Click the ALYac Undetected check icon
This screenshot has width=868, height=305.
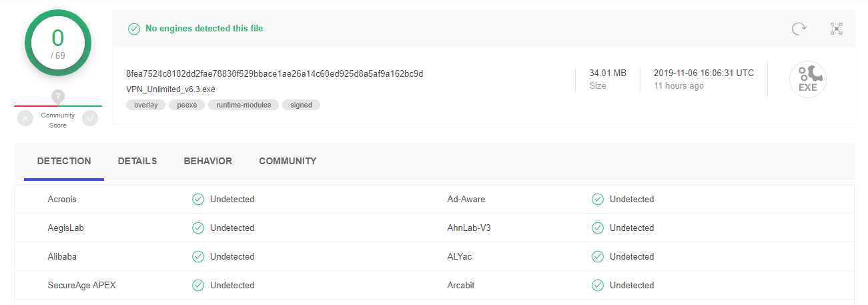[x=598, y=256]
